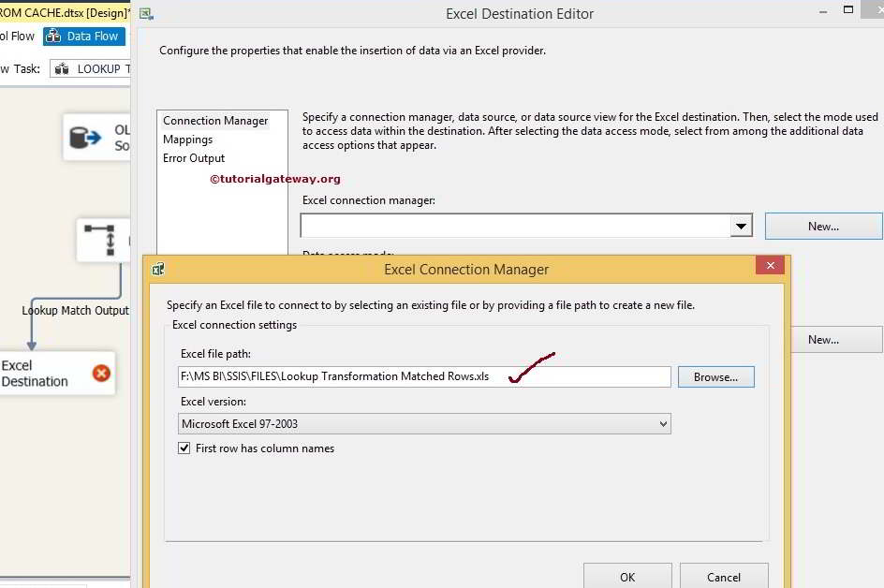Screen dimensions: 884x588
Task: Click the Excel Connection Manager title icon
Action: (158, 269)
